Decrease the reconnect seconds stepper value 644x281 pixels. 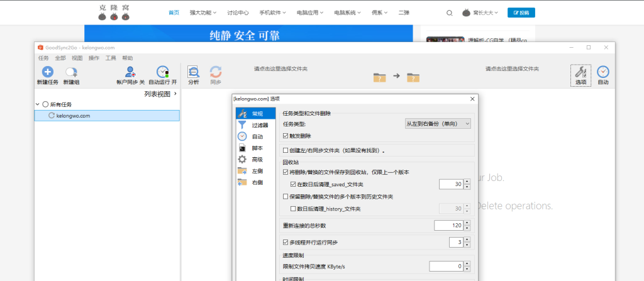(467, 228)
